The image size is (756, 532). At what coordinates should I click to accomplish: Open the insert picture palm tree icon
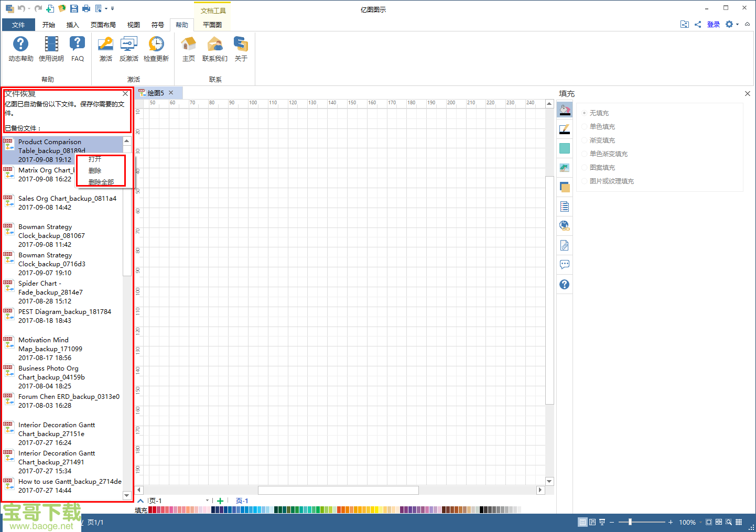pyautogui.click(x=565, y=168)
